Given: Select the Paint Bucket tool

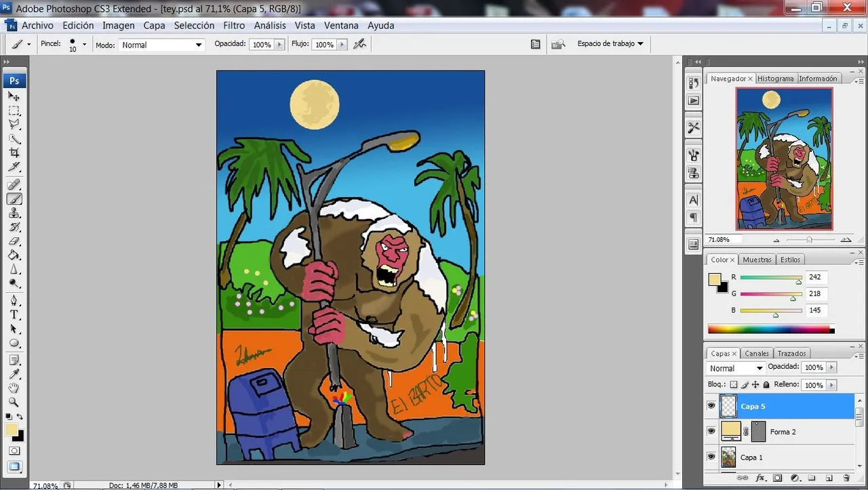Looking at the screenshot, I should [14, 256].
